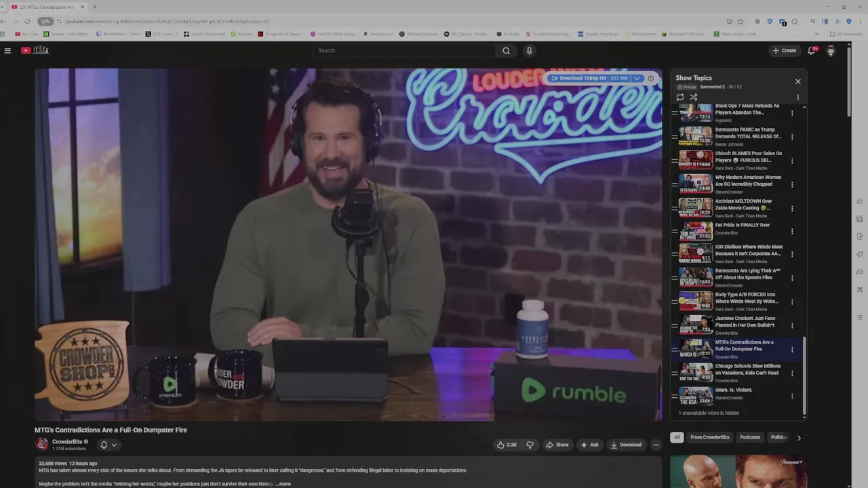
Task: Toggle playlist shuffle in Show Topics
Action: [x=694, y=97]
